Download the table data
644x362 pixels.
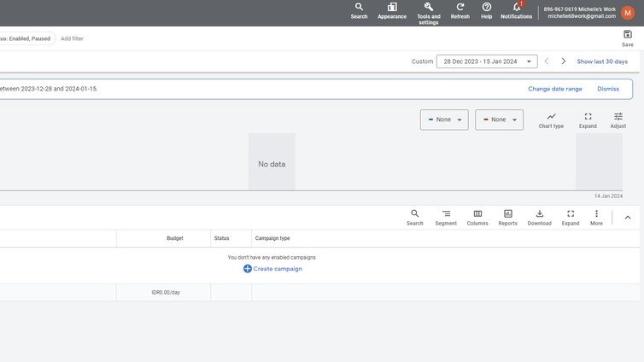pyautogui.click(x=539, y=218)
